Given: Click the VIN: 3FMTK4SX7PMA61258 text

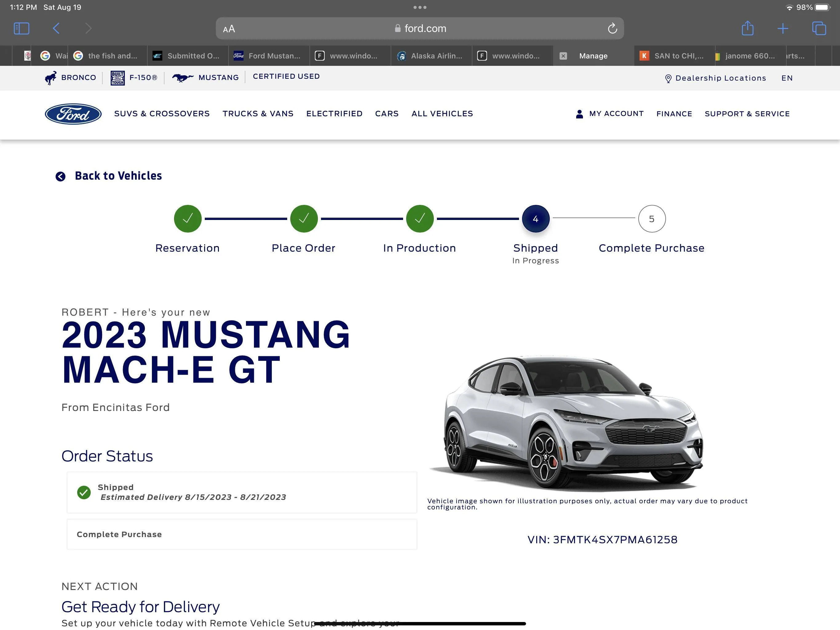Looking at the screenshot, I should point(602,540).
